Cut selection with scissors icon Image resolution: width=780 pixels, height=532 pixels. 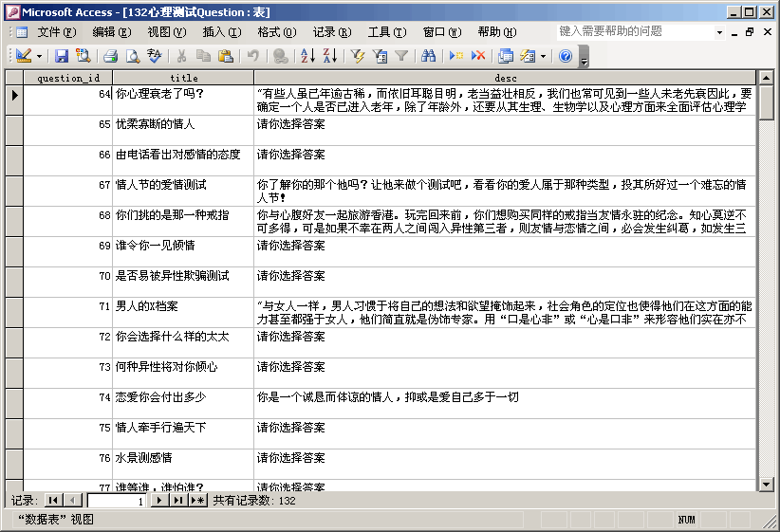click(x=181, y=56)
